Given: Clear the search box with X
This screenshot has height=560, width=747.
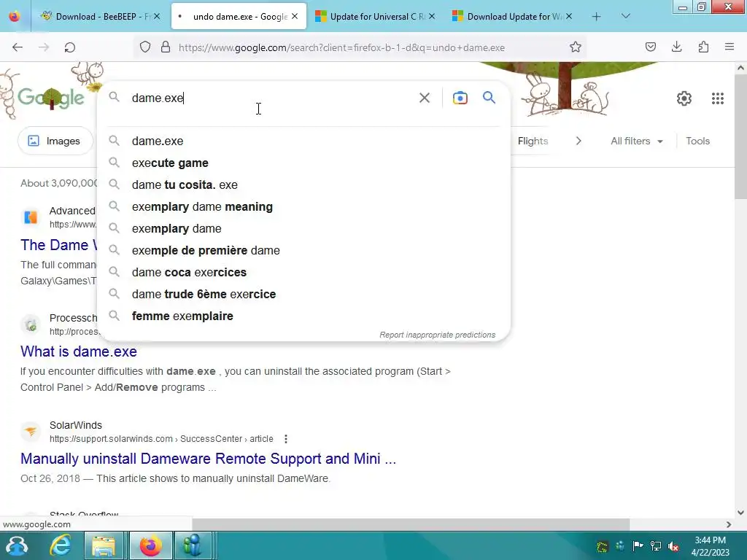Looking at the screenshot, I should tap(425, 98).
